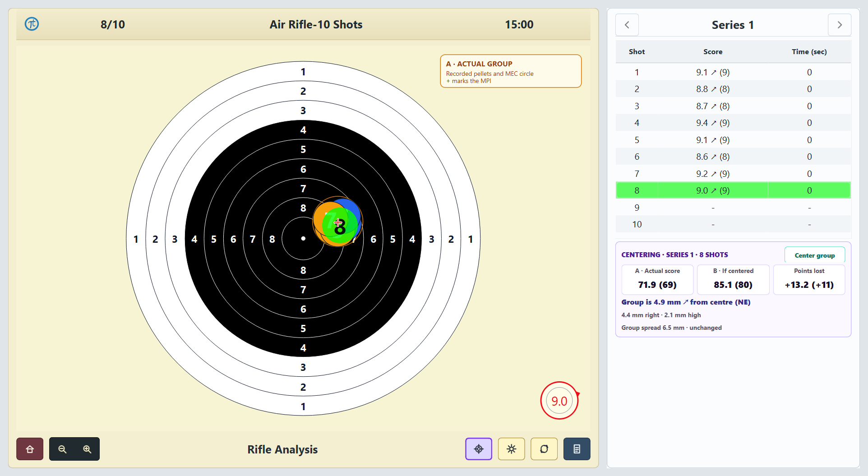Click the Center group button
This screenshot has width=868, height=476.
(815, 255)
